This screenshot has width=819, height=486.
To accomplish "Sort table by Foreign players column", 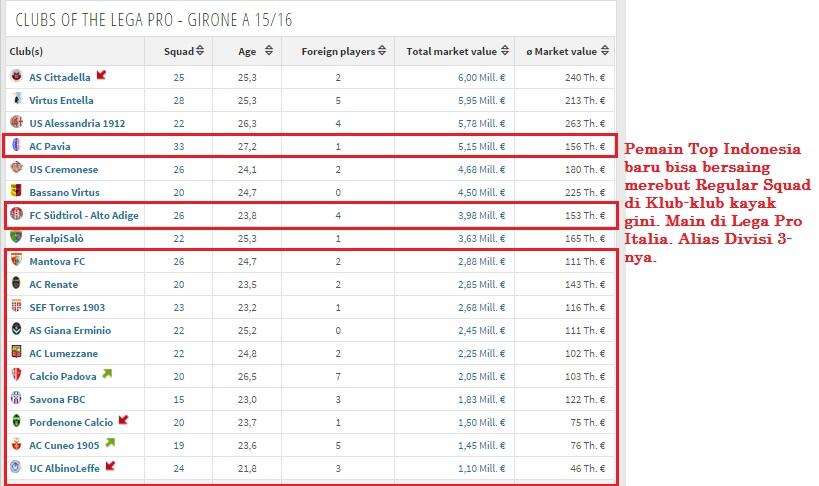I will (x=344, y=51).
